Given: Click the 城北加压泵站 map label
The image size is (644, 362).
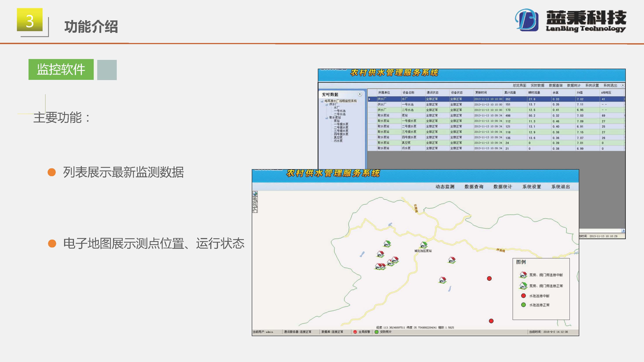Looking at the screenshot, I should pyautogui.click(x=423, y=251).
